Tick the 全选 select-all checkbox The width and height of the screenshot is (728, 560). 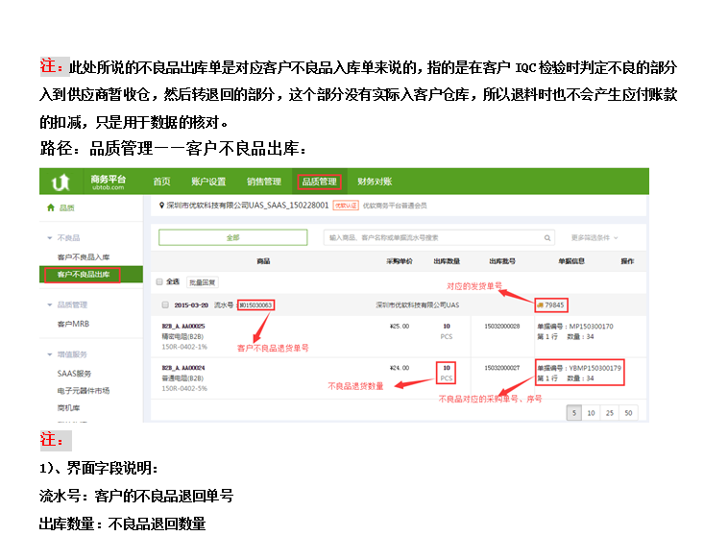pyautogui.click(x=159, y=282)
